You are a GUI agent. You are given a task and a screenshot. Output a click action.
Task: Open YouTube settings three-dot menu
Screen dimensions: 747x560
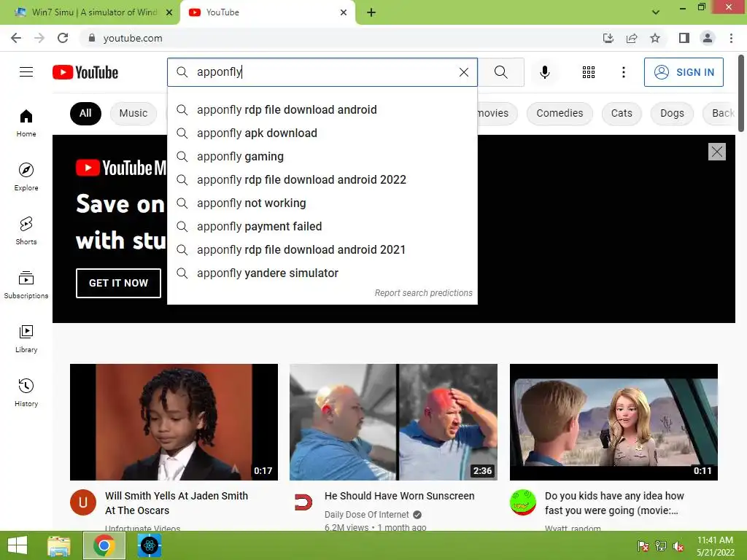[623, 72]
